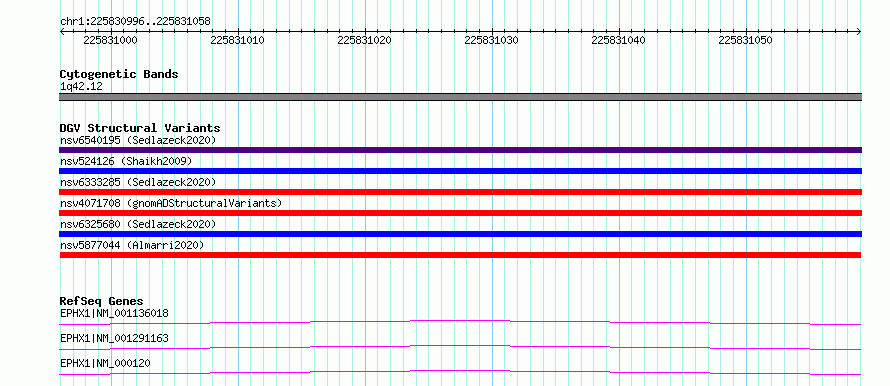890x386 pixels.
Task: Click the blue nsv6325680 variant bar
Action: pos(460,234)
